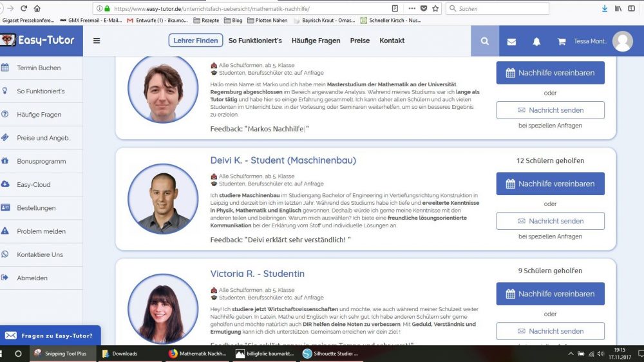Click the user avatar for Tessa Mont.
The width and height of the screenshot is (644, 362).
623,41
